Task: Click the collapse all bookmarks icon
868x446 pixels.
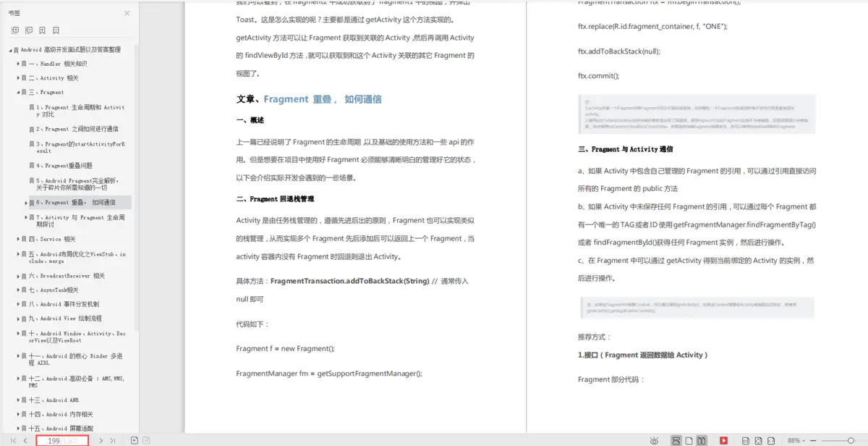Action: click(x=29, y=30)
